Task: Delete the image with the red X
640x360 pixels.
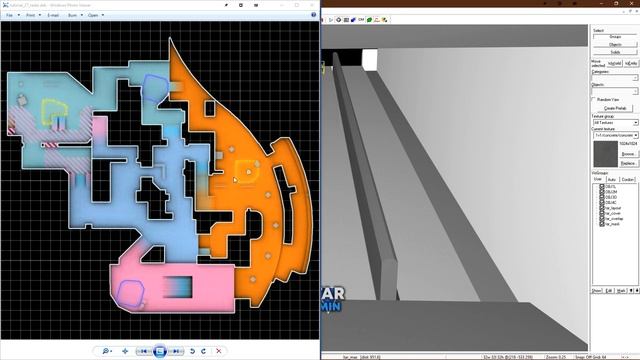Action: pyautogui.click(x=219, y=351)
